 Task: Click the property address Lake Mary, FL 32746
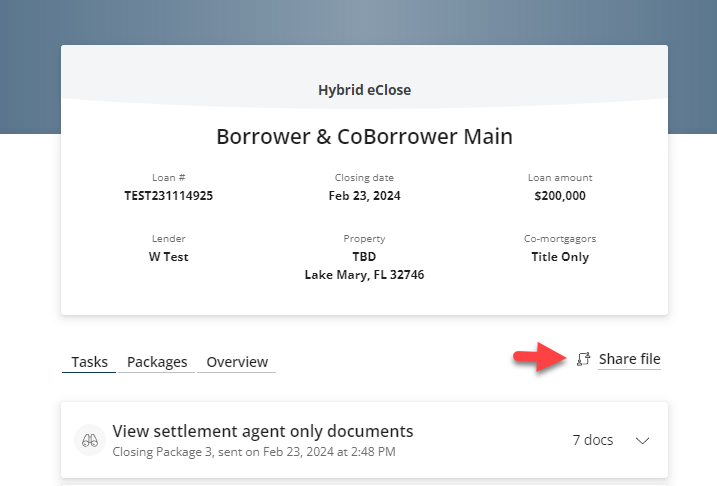tap(364, 275)
